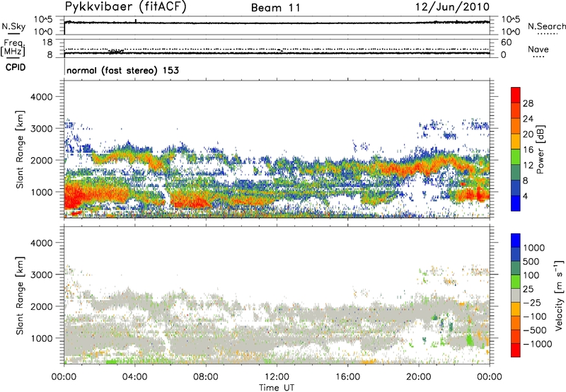Click the left '10^5' noise axis tick
This screenshot has width=566, height=392.
43,19
